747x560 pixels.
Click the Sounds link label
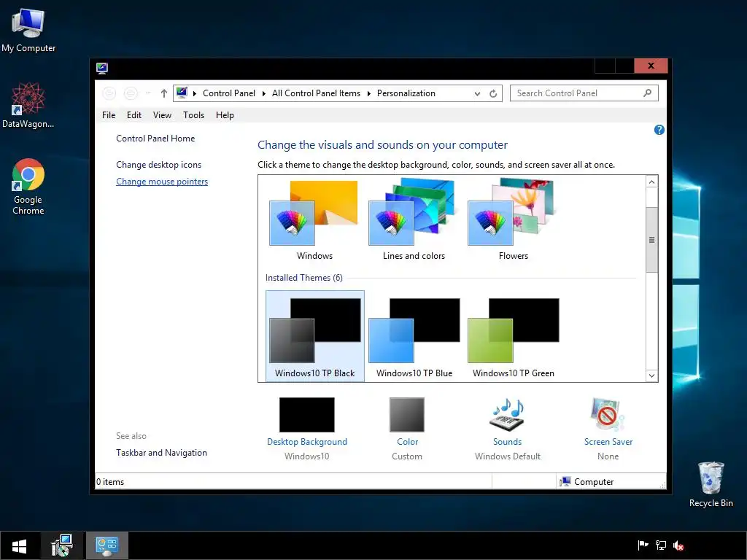508,442
